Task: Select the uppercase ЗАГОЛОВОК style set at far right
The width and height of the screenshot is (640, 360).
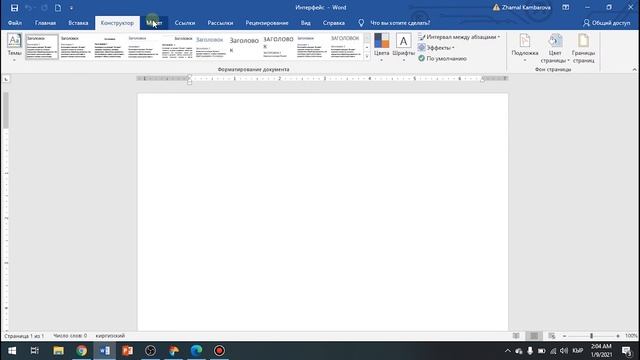Action: click(345, 47)
